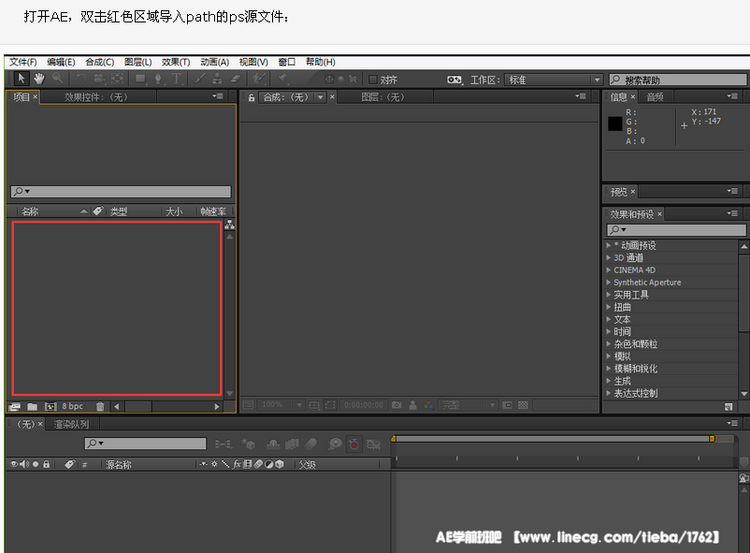Create a new composition from Project panel footer
This screenshot has width=750, height=553.
tap(50, 407)
